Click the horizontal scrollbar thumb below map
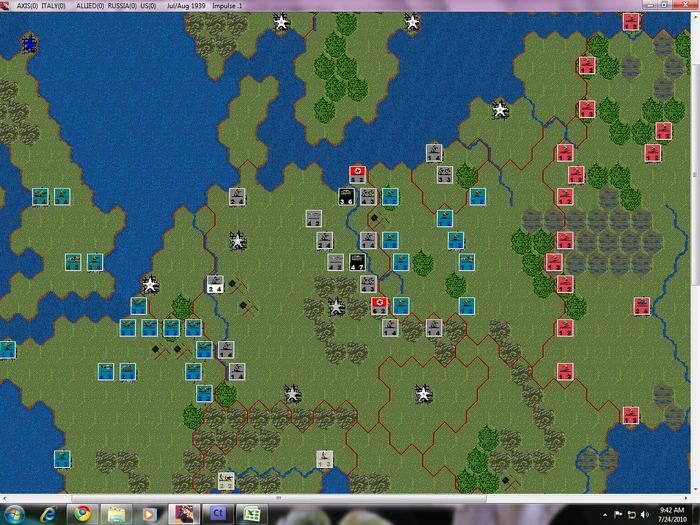This screenshot has height=525, width=700. tap(279, 498)
